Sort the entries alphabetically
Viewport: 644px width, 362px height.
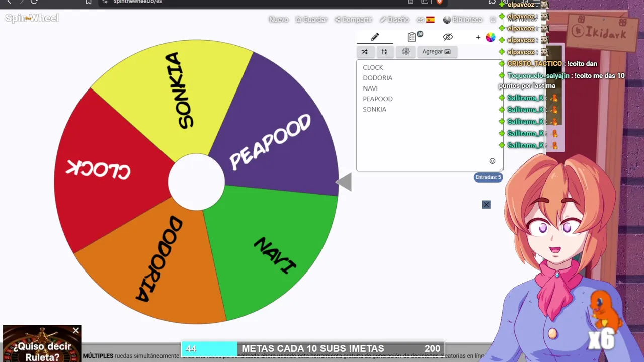pyautogui.click(x=384, y=51)
